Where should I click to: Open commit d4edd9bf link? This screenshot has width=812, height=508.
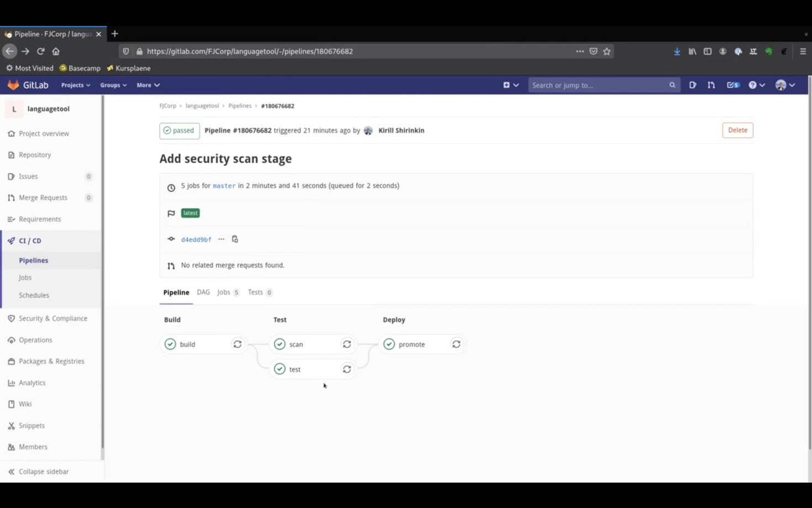pos(196,240)
